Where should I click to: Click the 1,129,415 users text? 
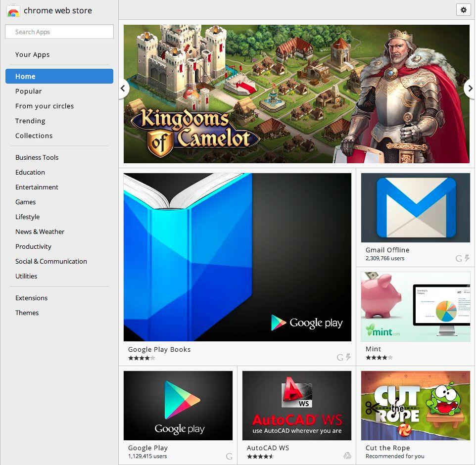pos(147,456)
